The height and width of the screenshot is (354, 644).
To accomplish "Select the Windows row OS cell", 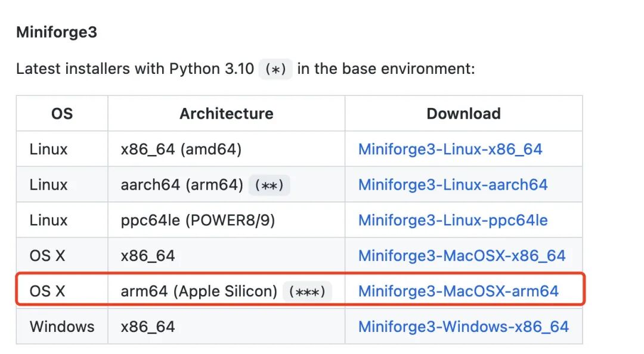I will pyautogui.click(x=61, y=326).
